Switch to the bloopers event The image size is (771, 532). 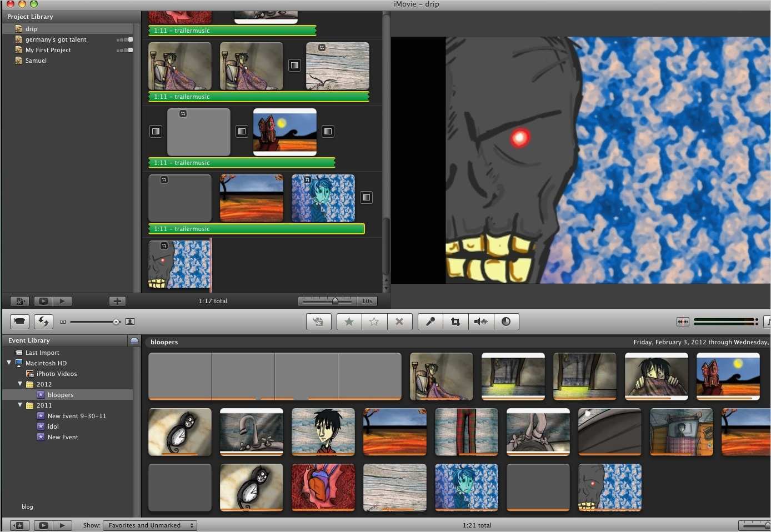pos(61,394)
